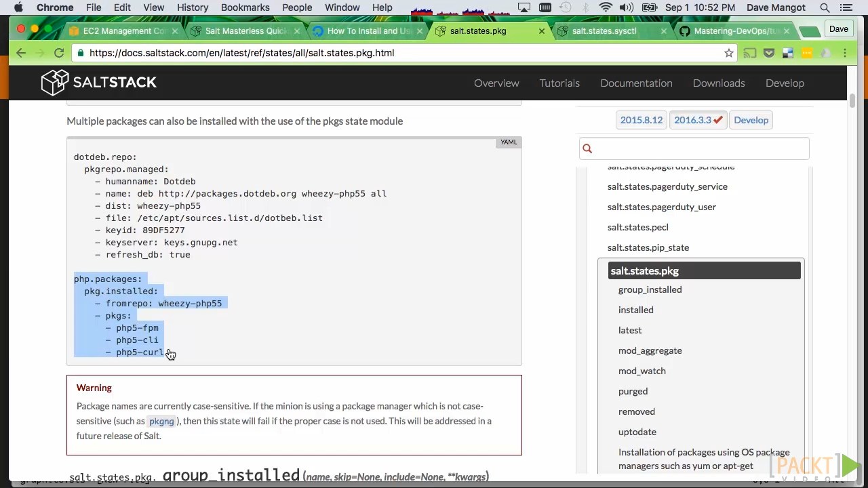
Task: Click the Pocket extension icon
Action: [768, 53]
